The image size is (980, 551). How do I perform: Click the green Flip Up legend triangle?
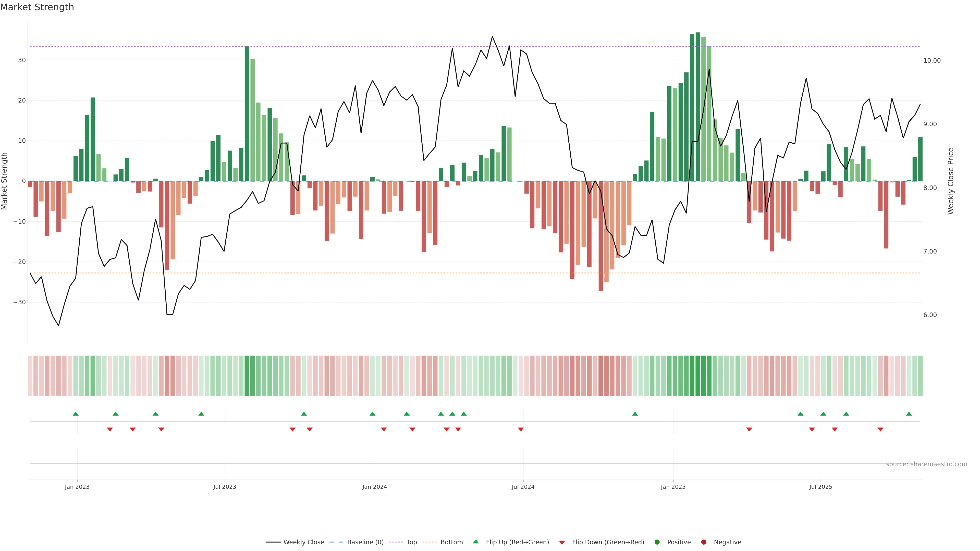[475, 542]
